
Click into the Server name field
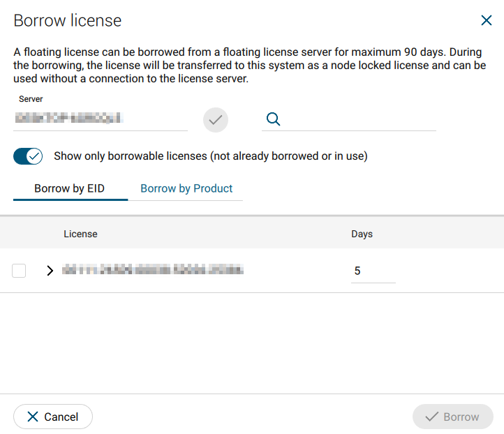(101, 119)
